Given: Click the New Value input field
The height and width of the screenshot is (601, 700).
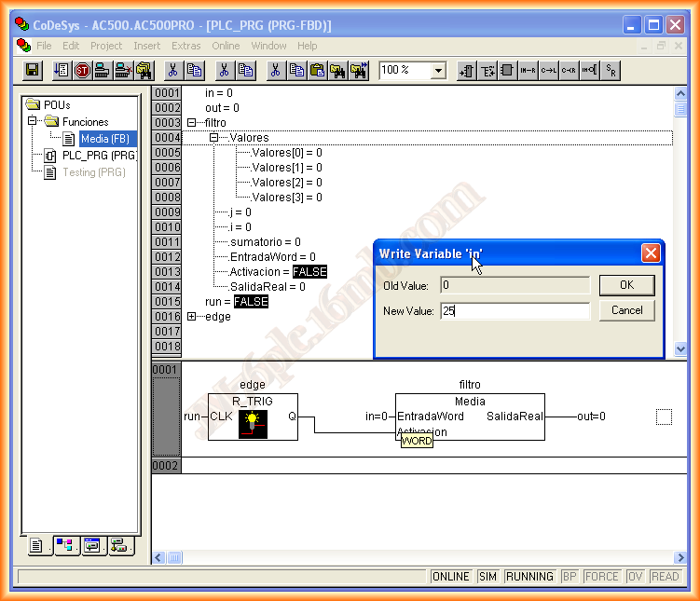Looking at the screenshot, I should coord(515,310).
